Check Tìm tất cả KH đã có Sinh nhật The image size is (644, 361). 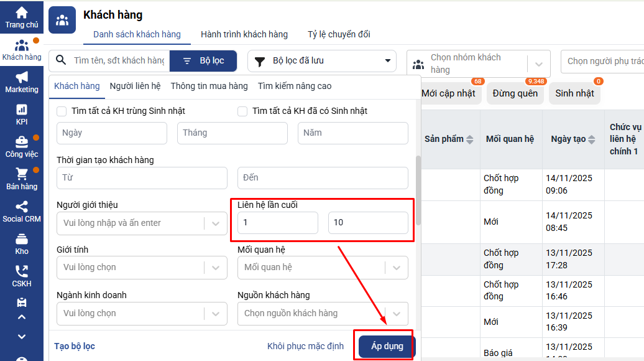pyautogui.click(x=242, y=111)
